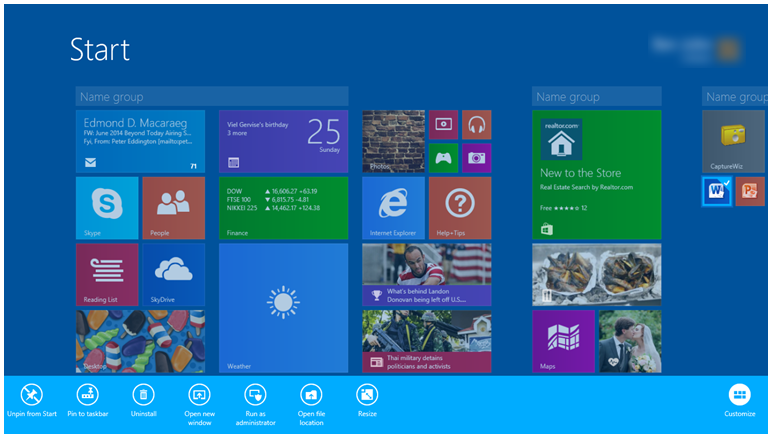Viewport: 772px width, 437px height.
Task: Click the small headphones Music tile
Action: coord(476,125)
